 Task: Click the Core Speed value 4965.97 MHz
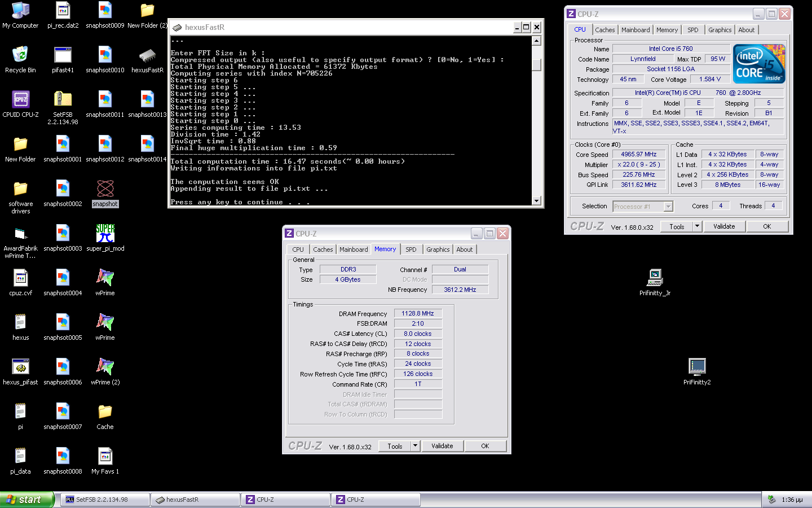click(x=639, y=154)
